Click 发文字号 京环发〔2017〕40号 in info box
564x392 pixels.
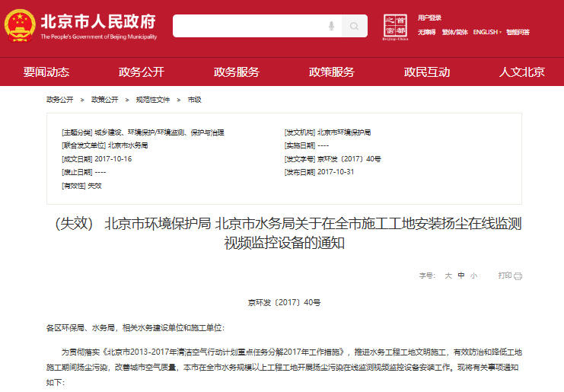333,159
